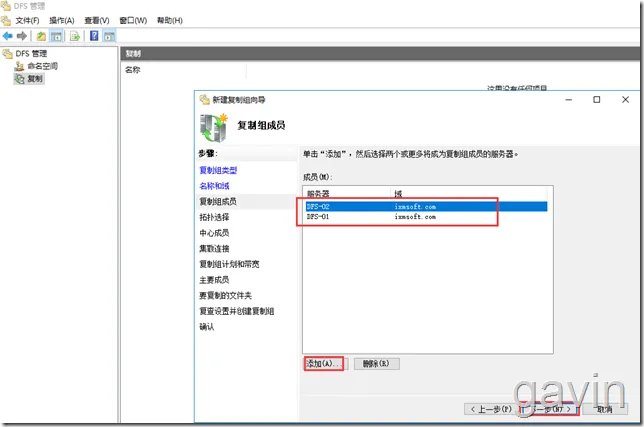Click the show/hide action pane icon
644x427 pixels.
(109, 36)
